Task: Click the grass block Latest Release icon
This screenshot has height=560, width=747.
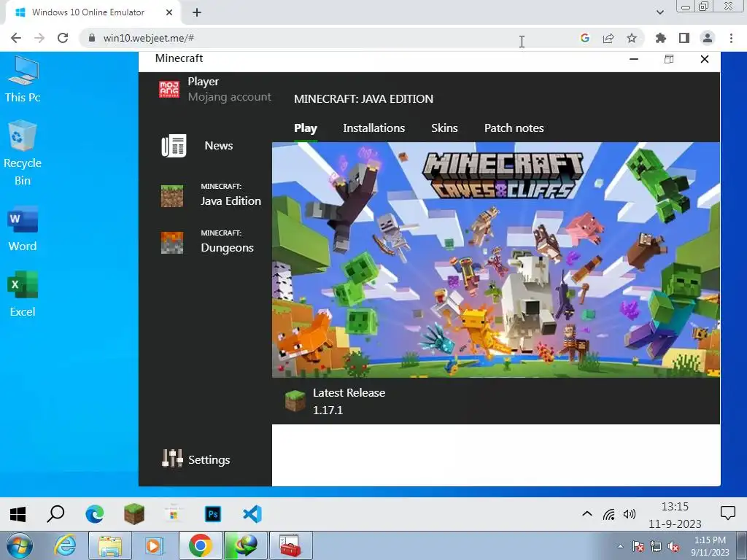Action: click(x=295, y=401)
